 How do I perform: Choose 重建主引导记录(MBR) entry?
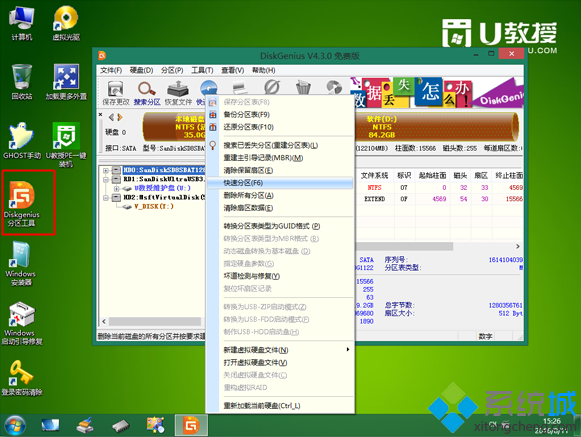pyautogui.click(x=280, y=158)
